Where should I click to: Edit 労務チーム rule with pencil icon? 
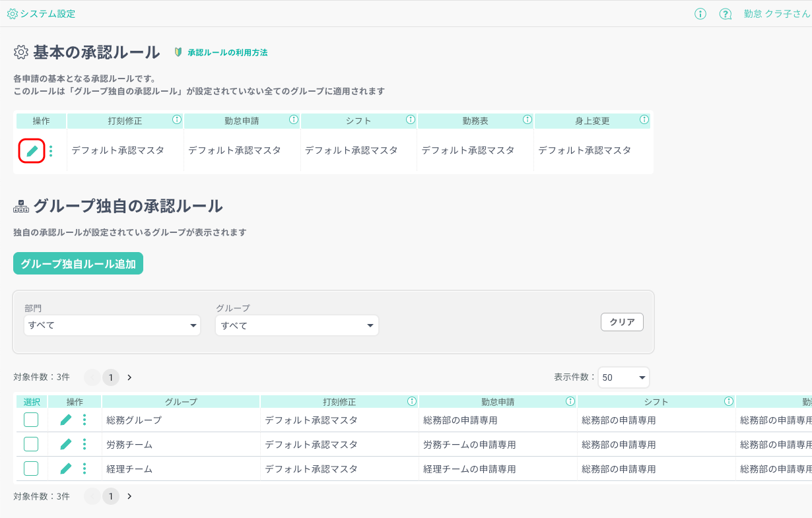point(65,444)
